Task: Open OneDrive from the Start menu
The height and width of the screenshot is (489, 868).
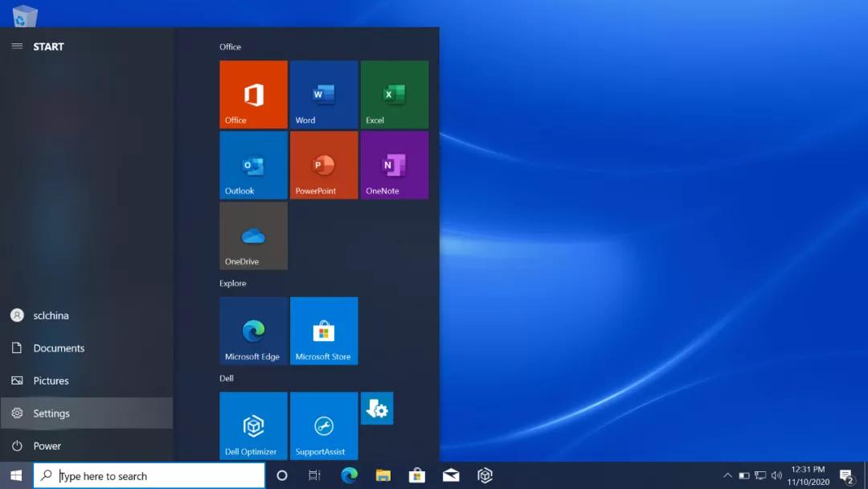Action: 253,236
